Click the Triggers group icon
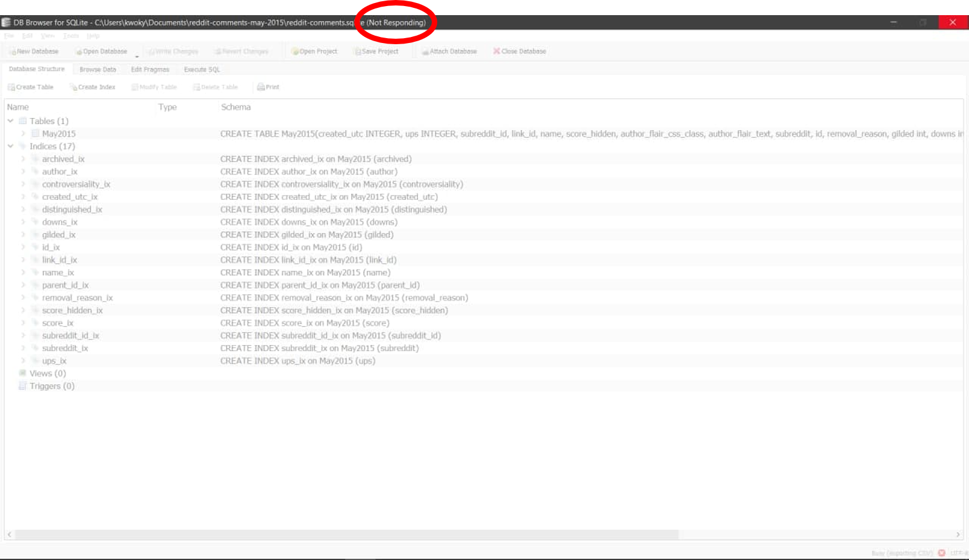969x560 pixels. [x=23, y=386]
